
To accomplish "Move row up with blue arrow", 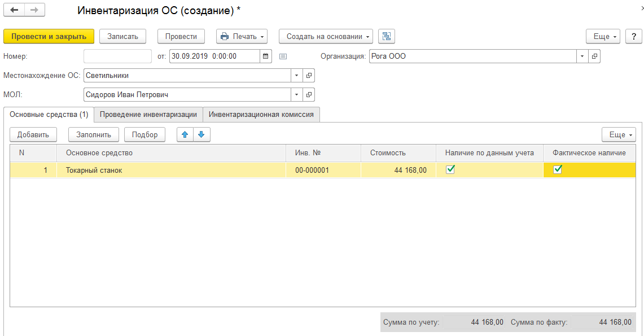I will [185, 134].
